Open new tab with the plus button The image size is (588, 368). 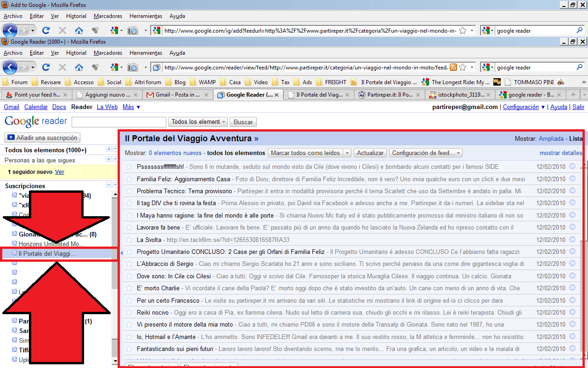[573, 95]
